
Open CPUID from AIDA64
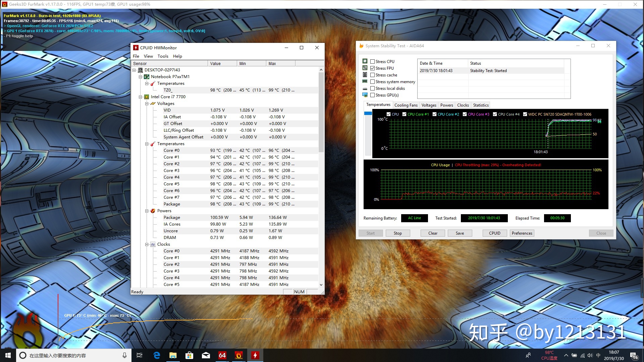pos(494,233)
